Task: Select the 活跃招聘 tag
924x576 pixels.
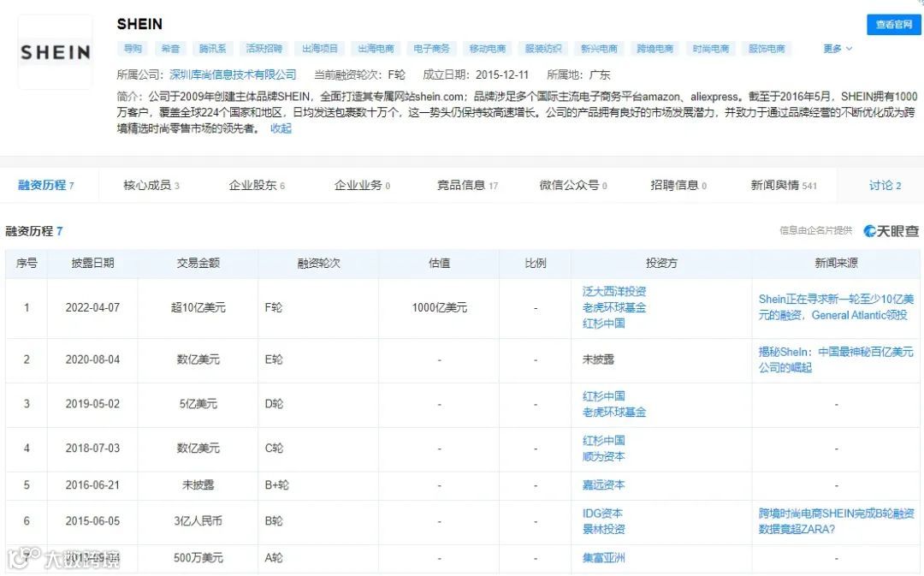Action: pyautogui.click(x=264, y=48)
